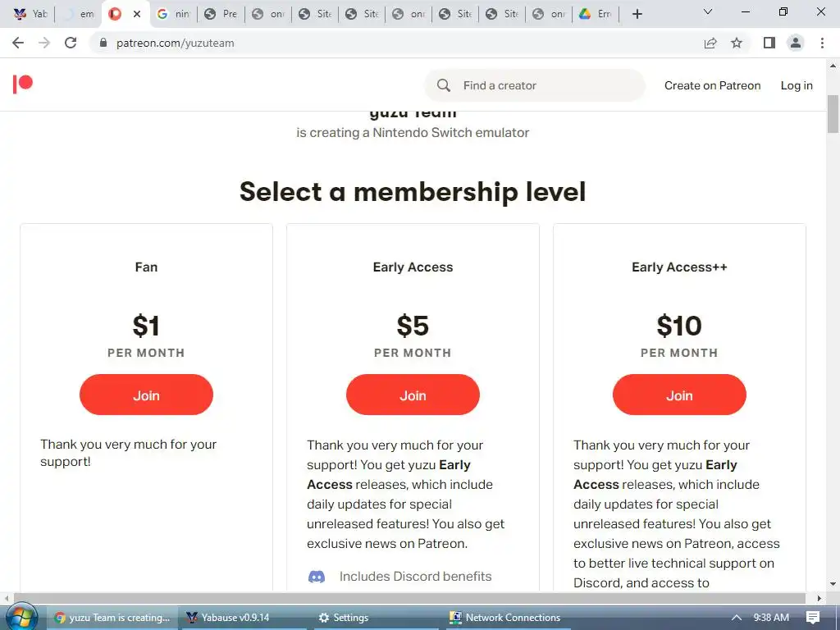This screenshot has width=840, height=630.
Task: Join the $5 Early Access tier
Action: (x=413, y=395)
